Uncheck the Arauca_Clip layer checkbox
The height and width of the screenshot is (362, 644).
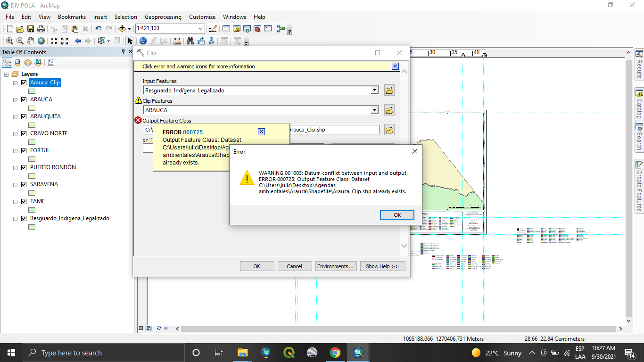24,83
